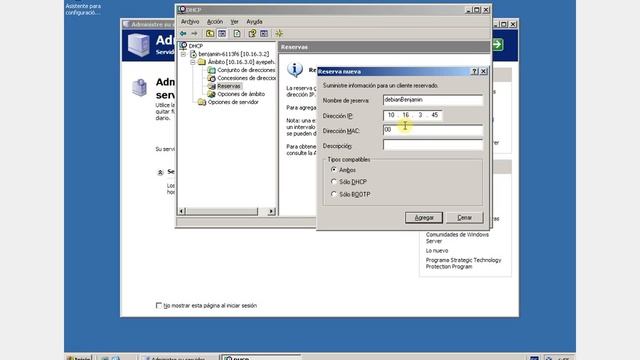
Task: Click the export list toolbar icon
Action: coord(237,33)
